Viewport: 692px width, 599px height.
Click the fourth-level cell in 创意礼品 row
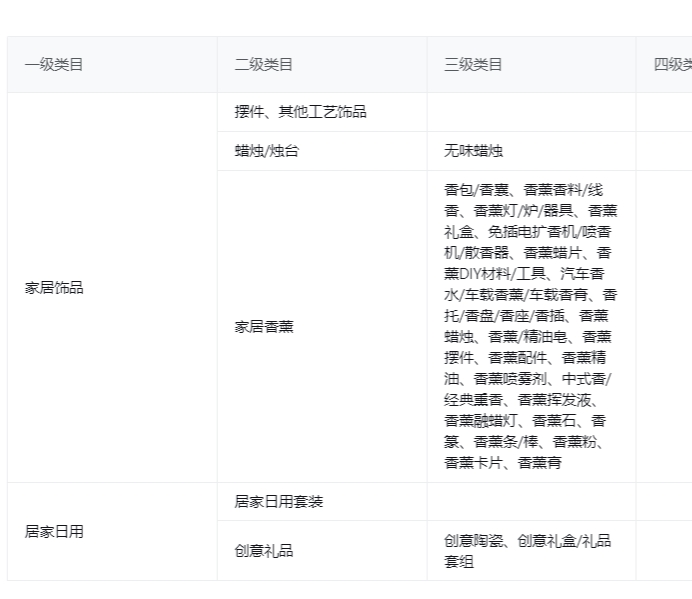click(664, 550)
